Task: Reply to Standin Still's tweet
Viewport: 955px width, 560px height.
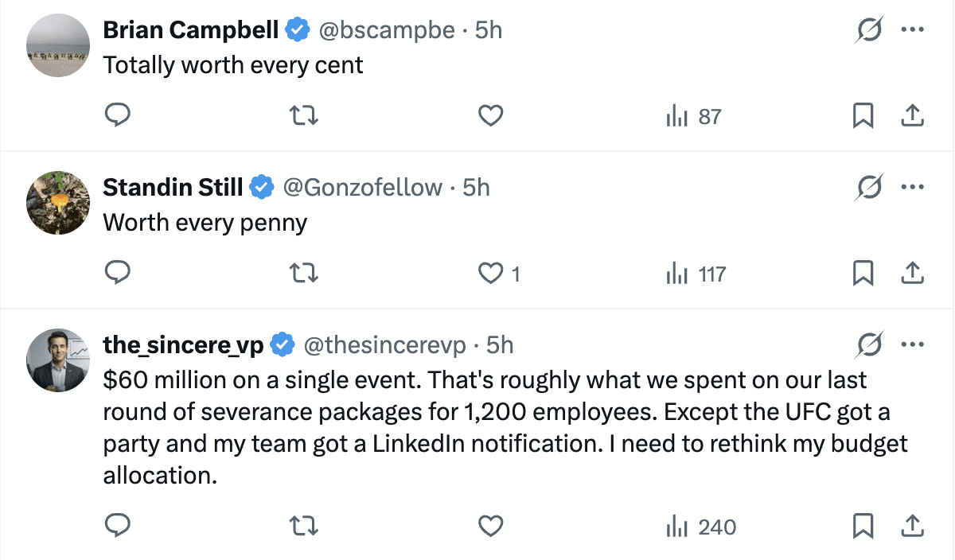Action: pos(118,274)
